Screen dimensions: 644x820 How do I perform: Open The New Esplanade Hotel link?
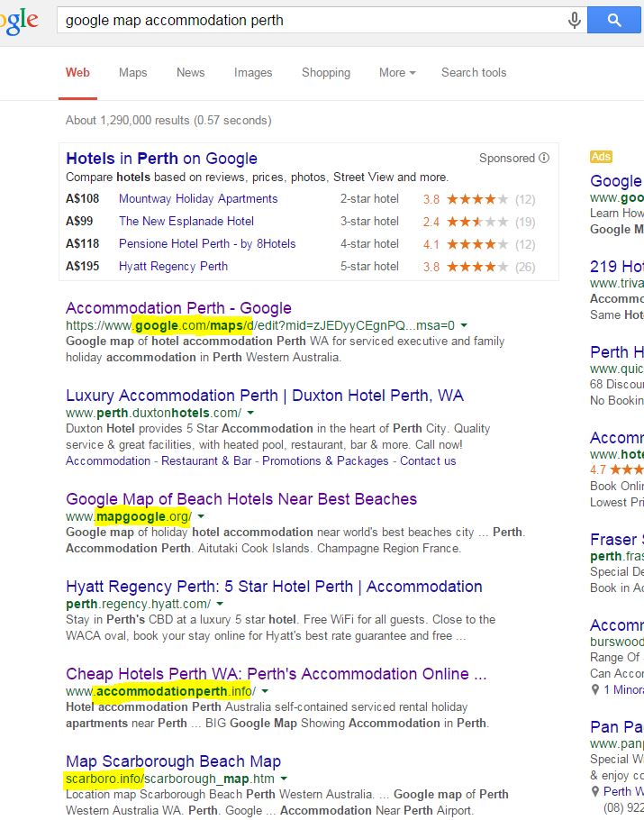tap(186, 221)
